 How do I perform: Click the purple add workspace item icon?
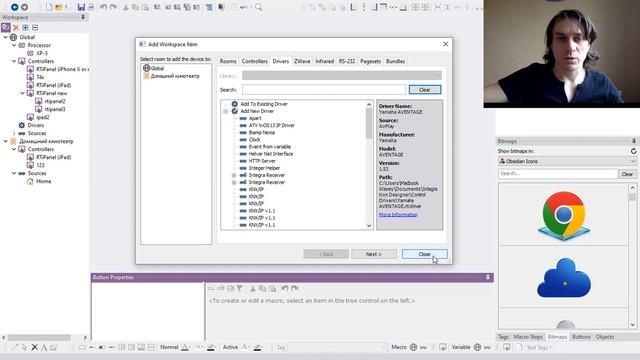point(6,27)
